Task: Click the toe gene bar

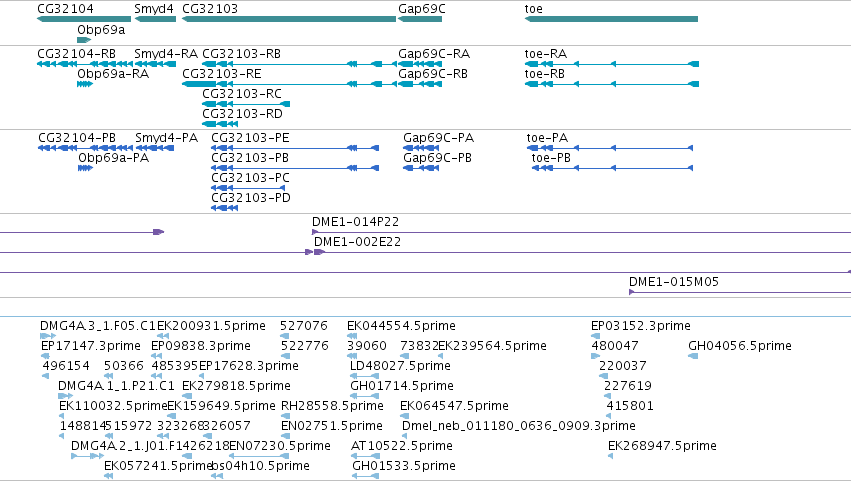Action: point(611,19)
